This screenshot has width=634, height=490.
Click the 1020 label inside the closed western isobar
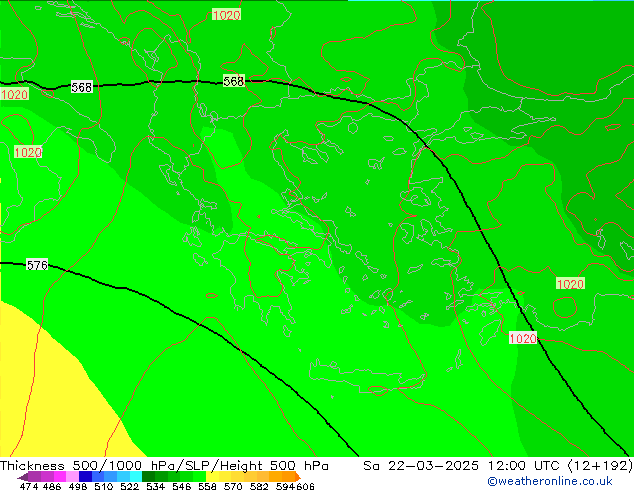28,152
